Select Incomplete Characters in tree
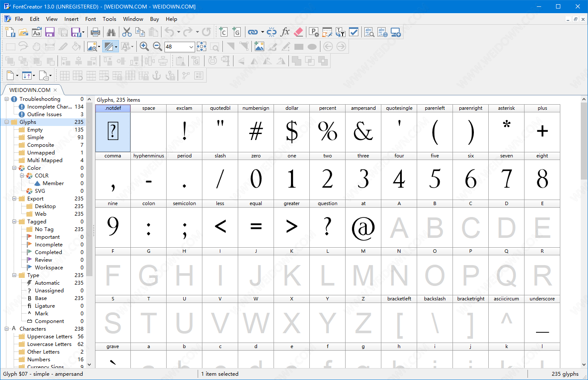 [49, 107]
